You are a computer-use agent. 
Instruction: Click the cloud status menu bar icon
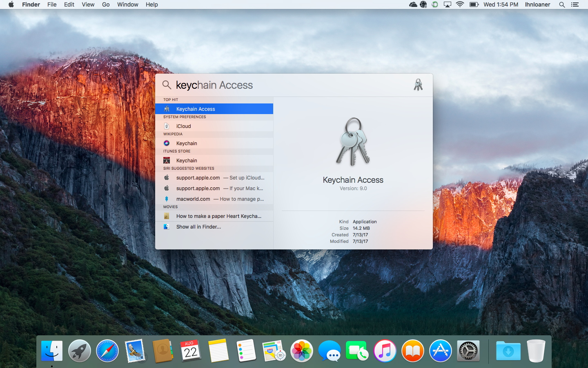(413, 4)
